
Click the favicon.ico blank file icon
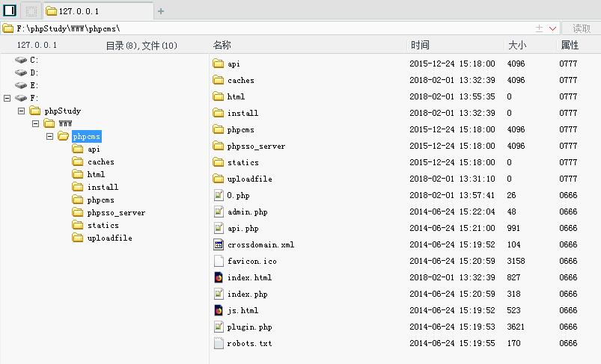click(x=219, y=261)
